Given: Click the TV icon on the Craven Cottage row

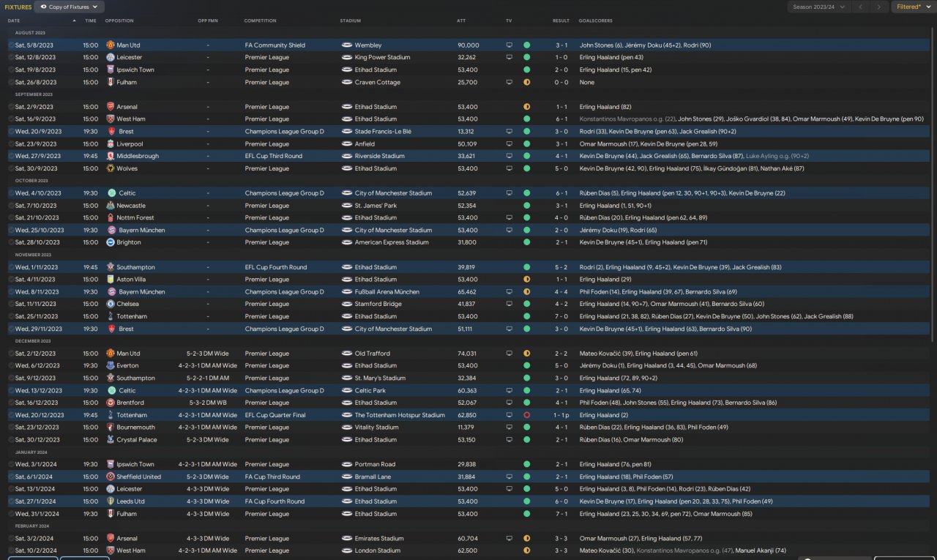Looking at the screenshot, I should (509, 83).
